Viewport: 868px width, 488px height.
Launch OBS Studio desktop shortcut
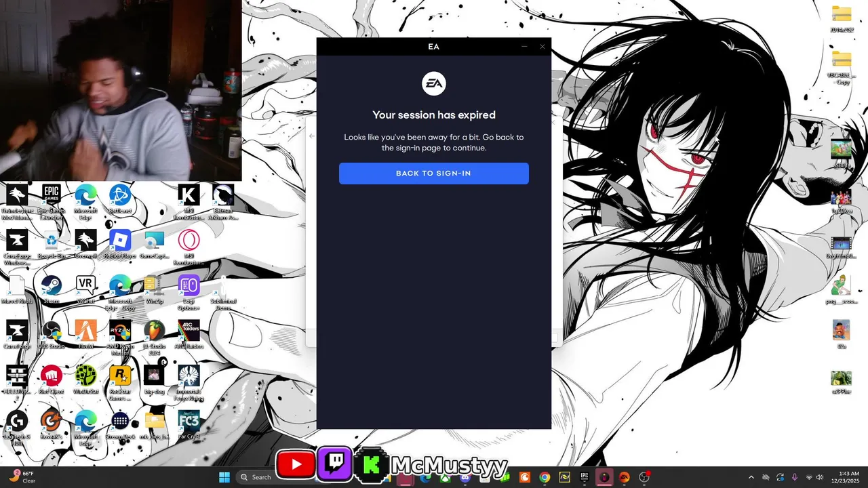tap(52, 335)
